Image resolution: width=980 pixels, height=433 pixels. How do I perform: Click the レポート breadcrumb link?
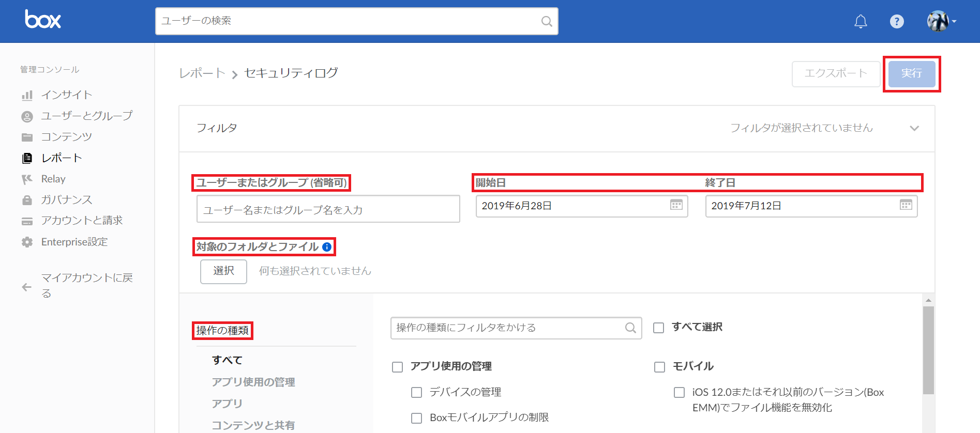pos(202,73)
